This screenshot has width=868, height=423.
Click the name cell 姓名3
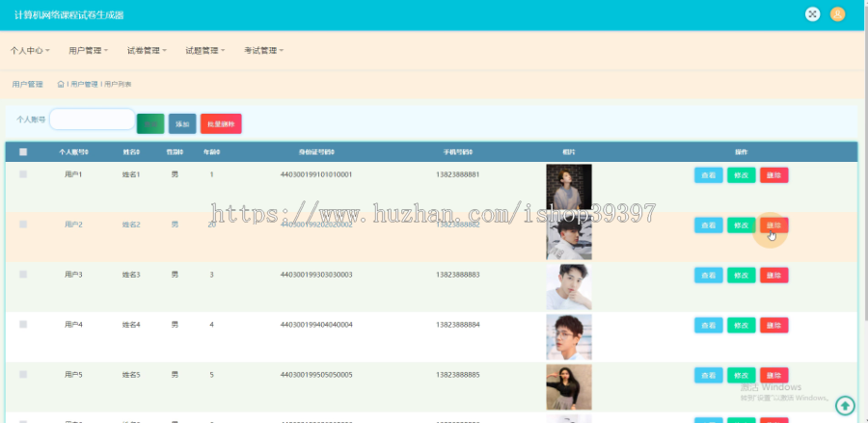coord(131,275)
